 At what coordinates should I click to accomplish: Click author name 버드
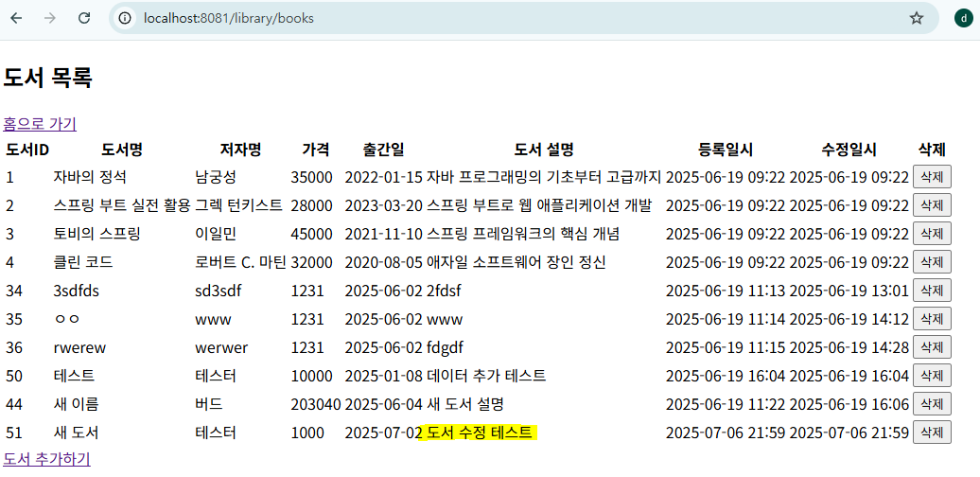click(x=209, y=404)
